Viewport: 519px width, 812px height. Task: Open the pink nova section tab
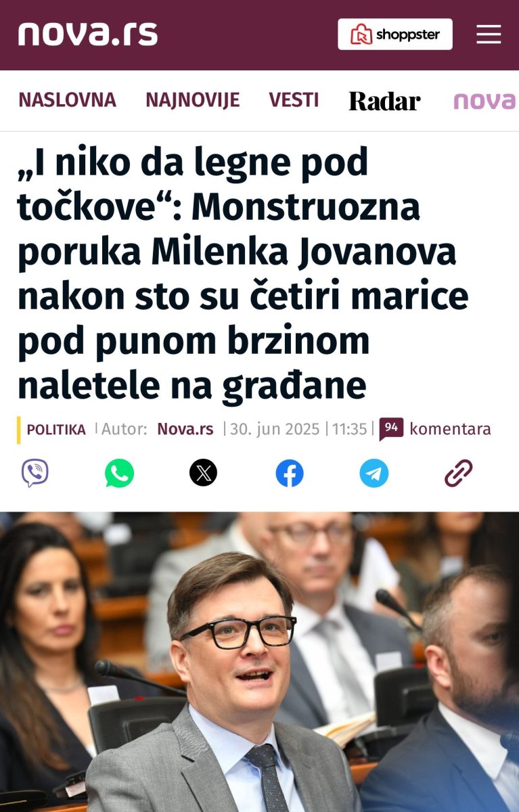point(485,101)
